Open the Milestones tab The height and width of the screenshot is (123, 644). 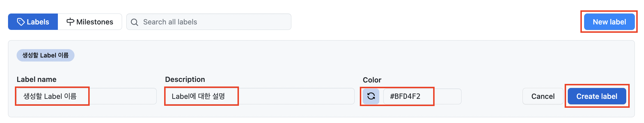(x=90, y=22)
